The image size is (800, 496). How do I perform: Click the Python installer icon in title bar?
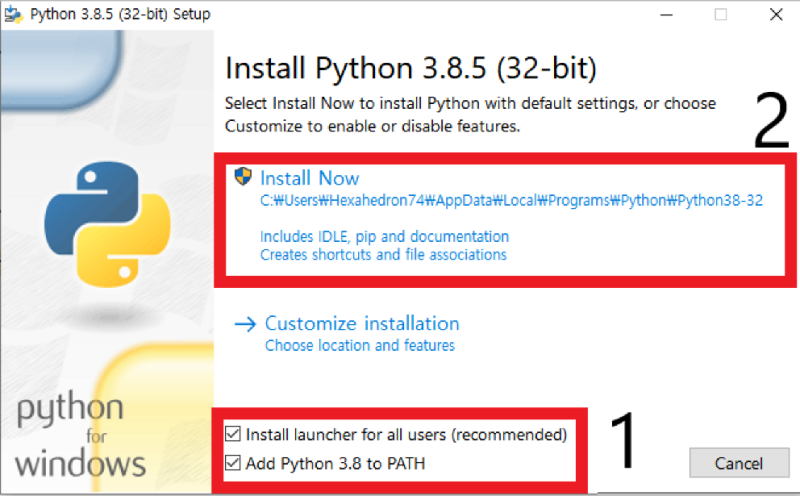pyautogui.click(x=13, y=15)
